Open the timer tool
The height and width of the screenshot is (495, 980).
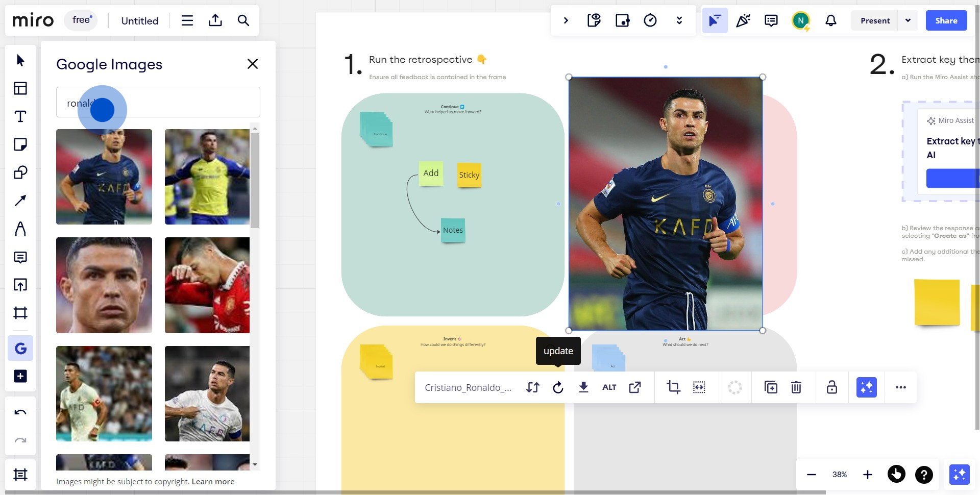pos(650,20)
